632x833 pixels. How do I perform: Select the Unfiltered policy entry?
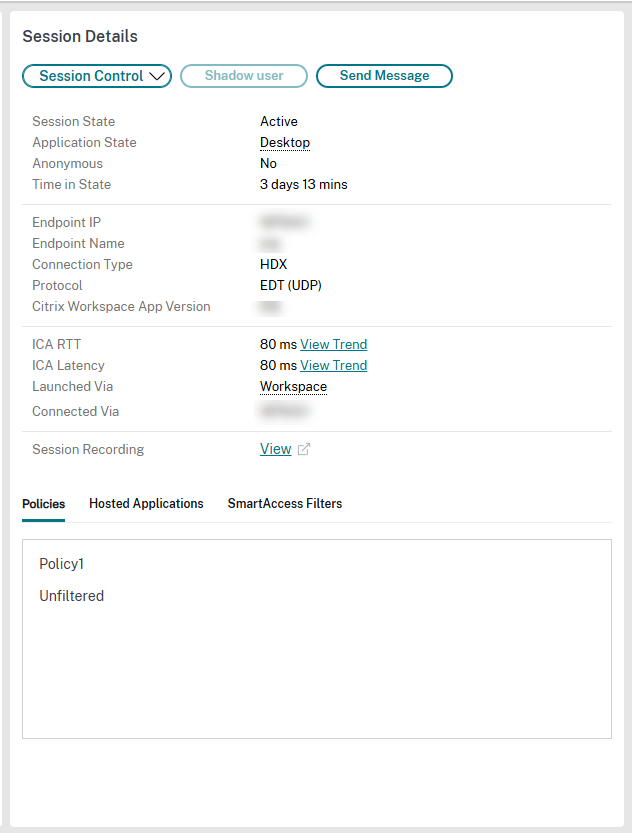click(72, 596)
